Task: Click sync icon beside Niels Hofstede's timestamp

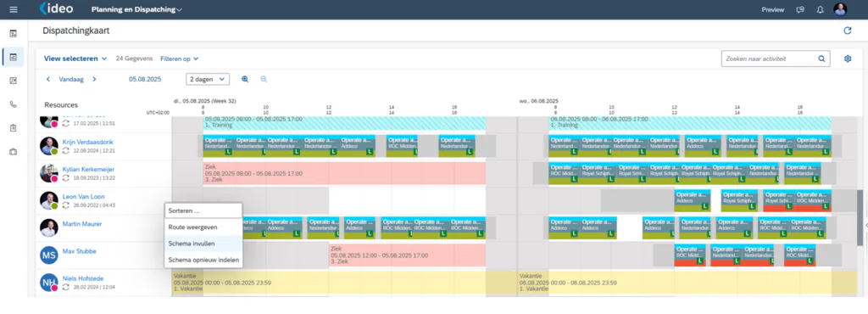Action: pos(65,287)
